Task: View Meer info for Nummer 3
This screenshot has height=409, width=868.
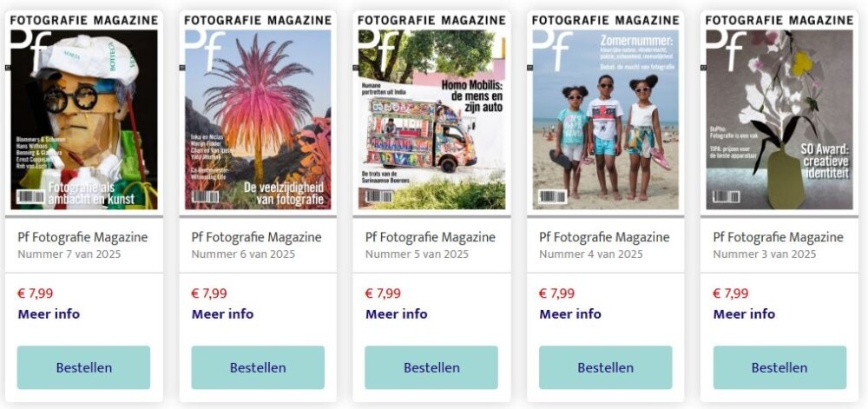Action: 744,313
